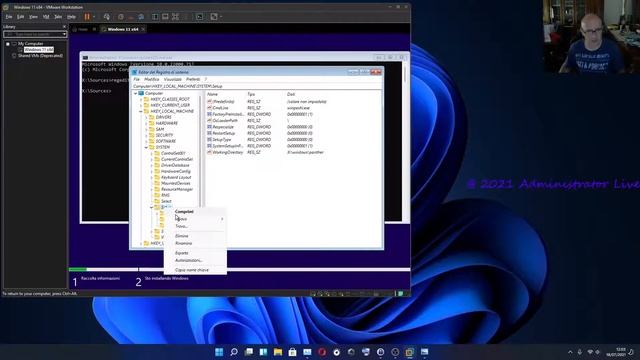
Task: Open VMware Edit menu
Action: (x=20, y=17)
